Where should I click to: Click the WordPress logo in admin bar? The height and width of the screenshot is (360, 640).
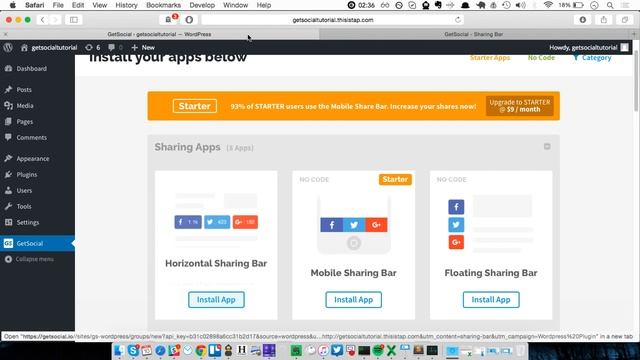pos(8,47)
